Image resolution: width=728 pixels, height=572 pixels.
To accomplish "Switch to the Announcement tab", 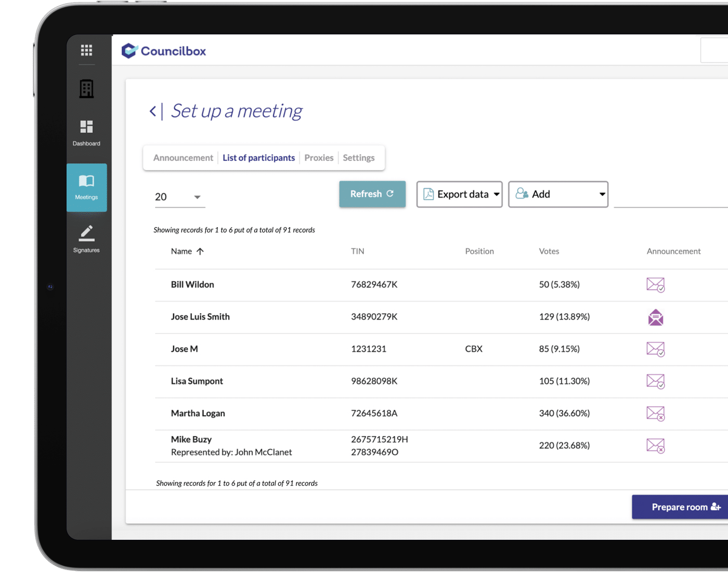I will tap(183, 158).
